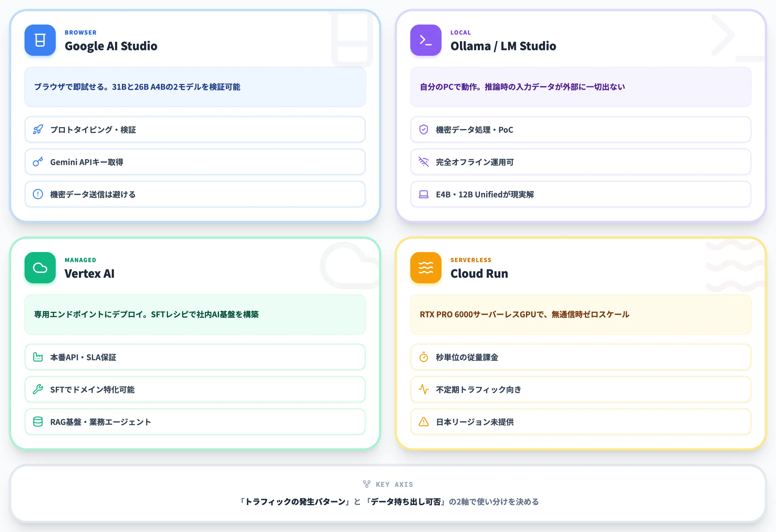Click the wrench icon by SFTでドメイン特化可能
The image size is (776, 532).
point(38,390)
